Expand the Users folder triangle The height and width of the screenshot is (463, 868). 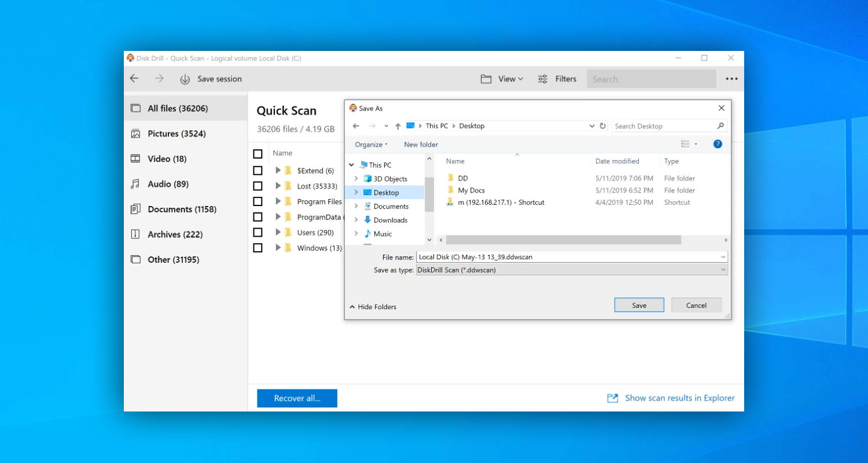click(x=278, y=232)
